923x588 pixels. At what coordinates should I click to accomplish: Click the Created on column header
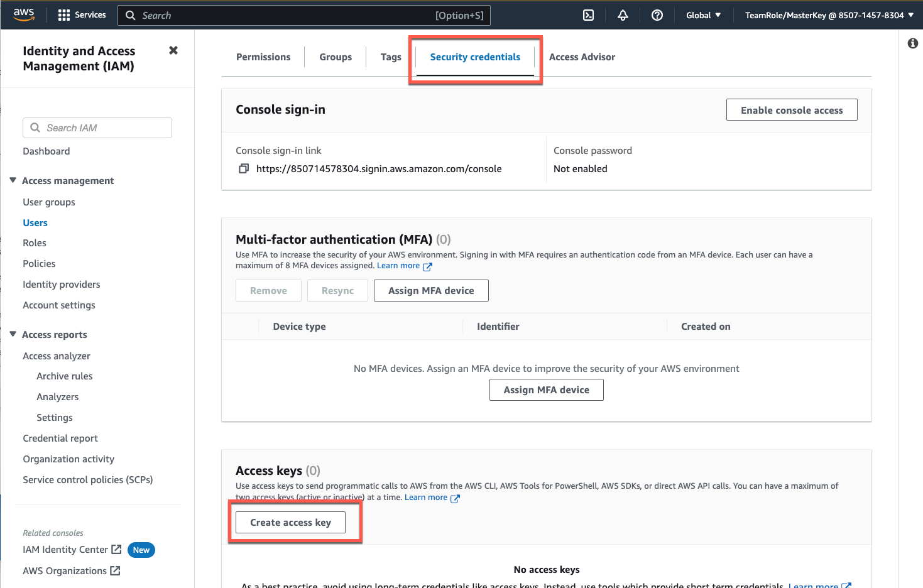[x=706, y=326]
